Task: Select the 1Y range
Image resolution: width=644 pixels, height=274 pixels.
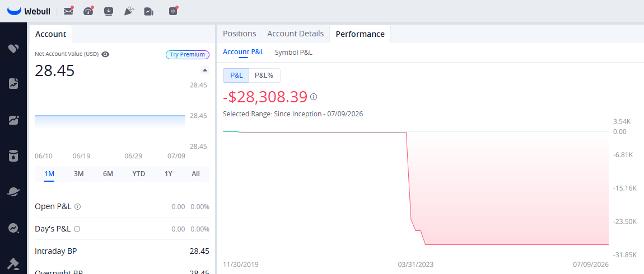Action: point(169,174)
